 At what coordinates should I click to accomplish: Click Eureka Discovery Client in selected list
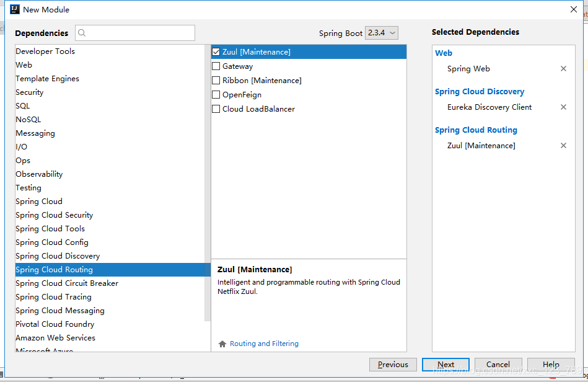coord(489,107)
